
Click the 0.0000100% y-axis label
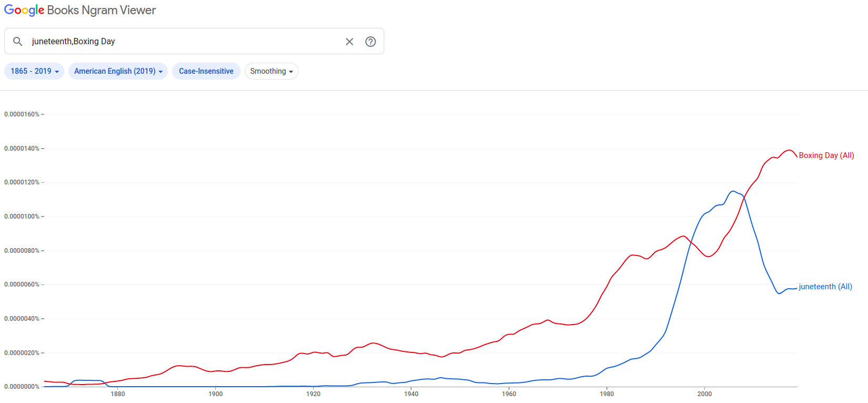pos(22,217)
